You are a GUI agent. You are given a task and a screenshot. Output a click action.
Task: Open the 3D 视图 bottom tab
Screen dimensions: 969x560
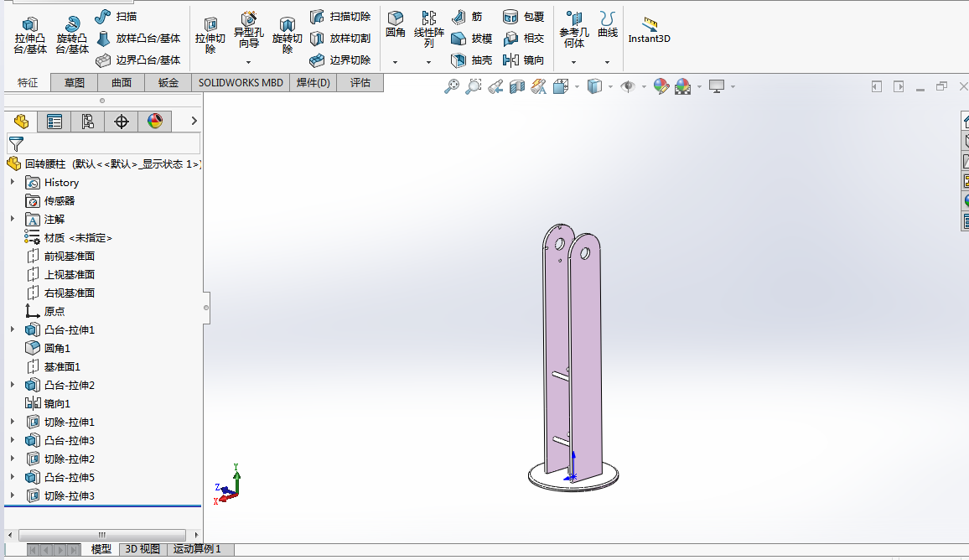(x=142, y=549)
